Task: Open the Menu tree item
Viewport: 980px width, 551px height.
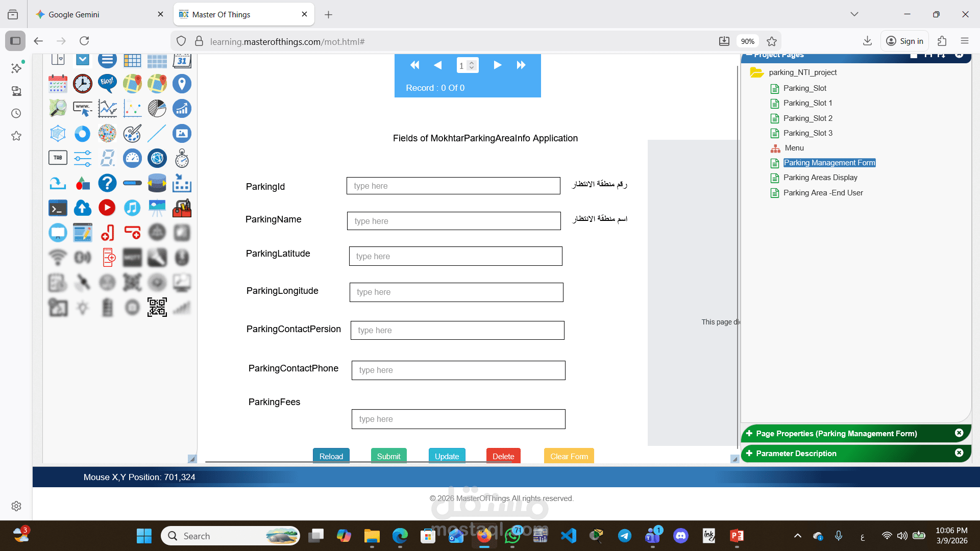Action: pyautogui.click(x=794, y=148)
